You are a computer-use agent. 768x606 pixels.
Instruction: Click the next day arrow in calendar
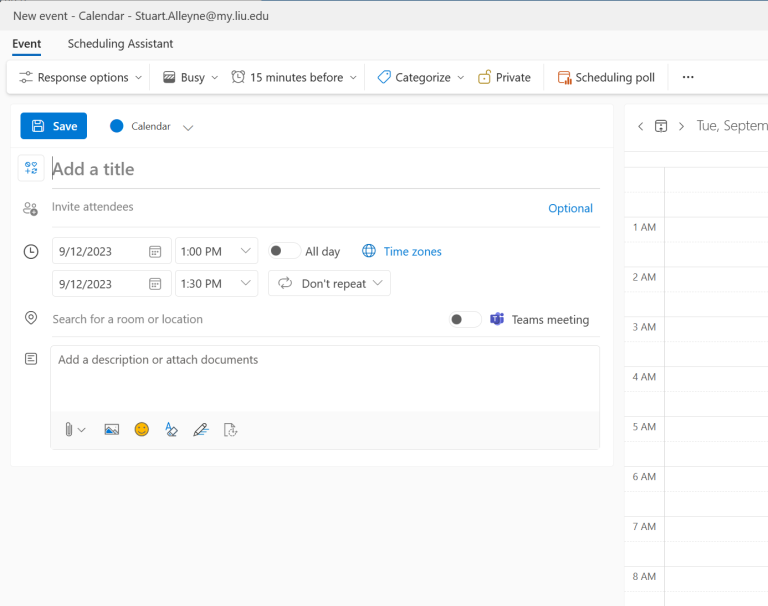pyautogui.click(x=681, y=126)
